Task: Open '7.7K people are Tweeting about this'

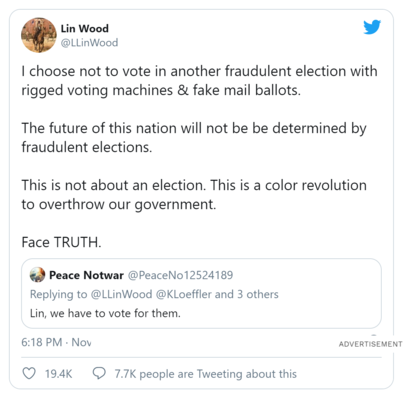Action: (x=205, y=374)
